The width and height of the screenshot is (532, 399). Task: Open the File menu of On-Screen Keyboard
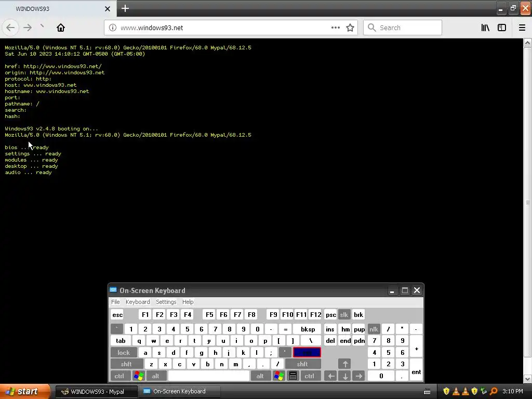point(115,302)
